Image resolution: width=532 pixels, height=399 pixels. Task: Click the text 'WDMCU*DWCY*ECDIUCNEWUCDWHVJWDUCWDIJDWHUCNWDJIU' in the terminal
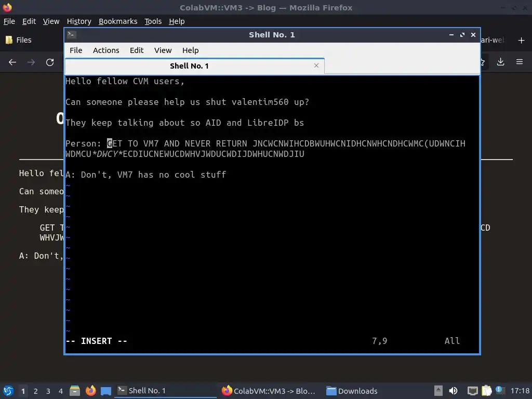point(185,154)
